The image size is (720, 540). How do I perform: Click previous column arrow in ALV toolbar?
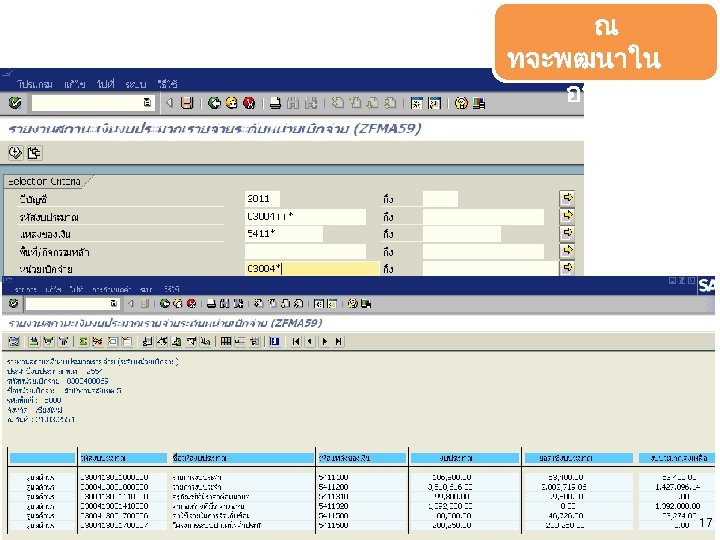(x=310, y=341)
